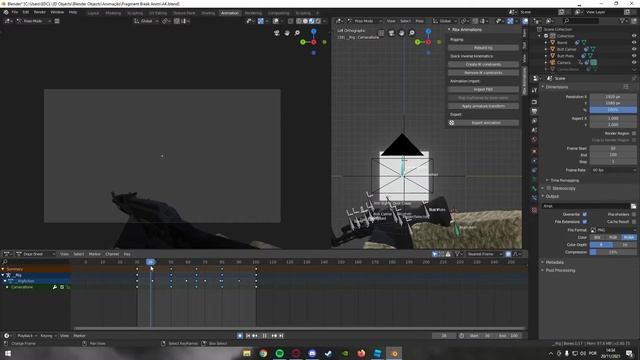
Task: Toggle perspective grid icon in right viewport
Action: [381, 33]
